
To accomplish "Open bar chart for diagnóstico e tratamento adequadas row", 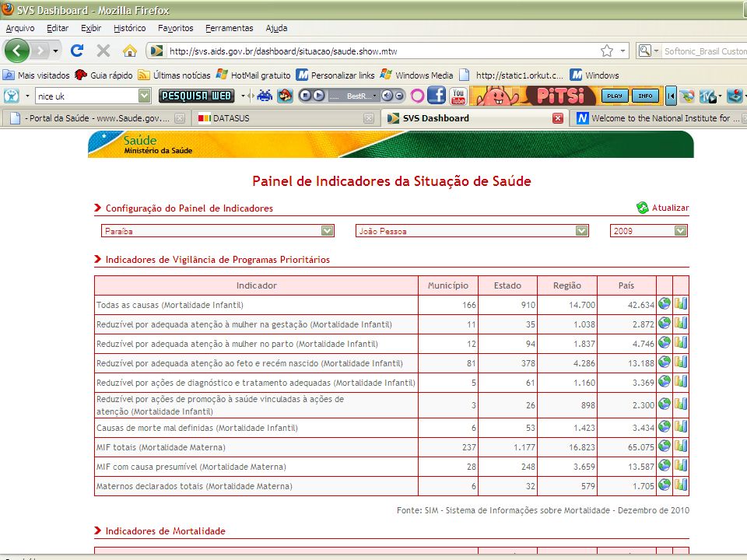I will point(681,381).
